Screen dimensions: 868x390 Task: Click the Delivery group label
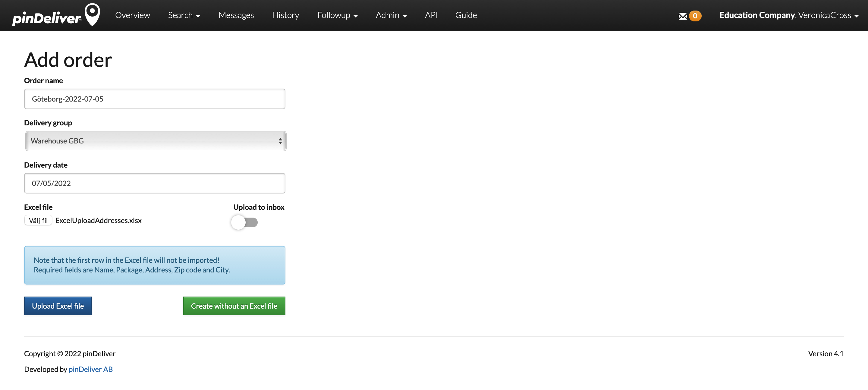[48, 123]
